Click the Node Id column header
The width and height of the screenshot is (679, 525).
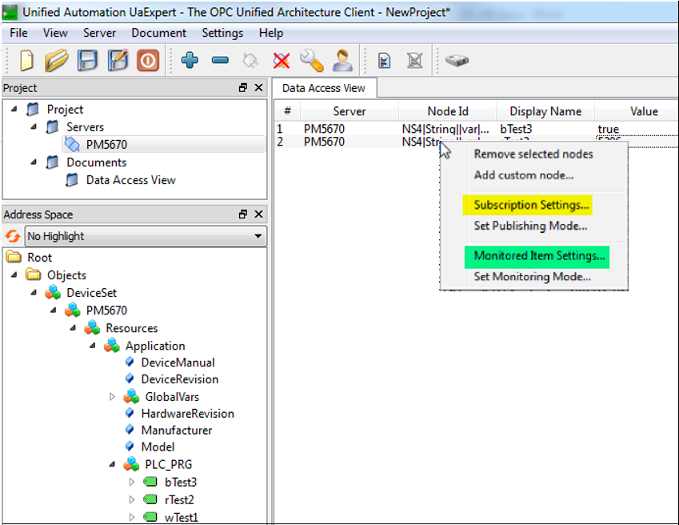point(448,111)
